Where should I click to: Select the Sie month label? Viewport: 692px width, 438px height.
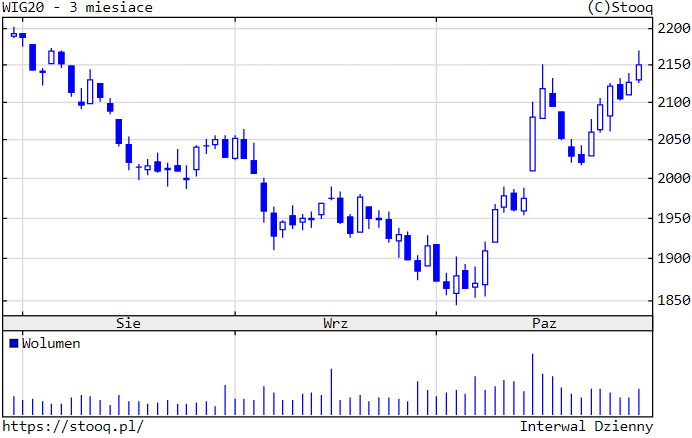(x=128, y=323)
